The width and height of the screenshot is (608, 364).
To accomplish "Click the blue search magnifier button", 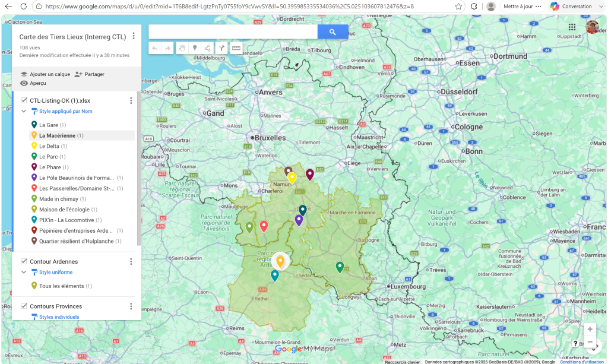I will click(332, 32).
